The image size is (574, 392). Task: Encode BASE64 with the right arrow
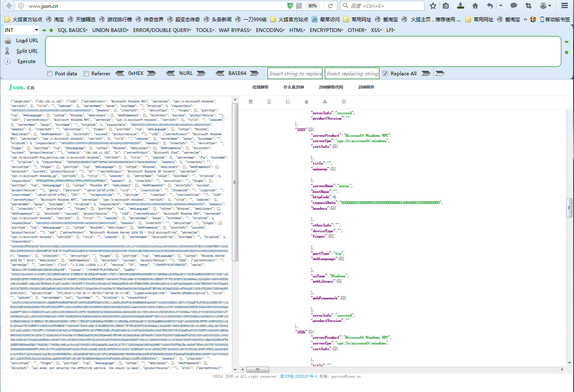tap(254, 73)
